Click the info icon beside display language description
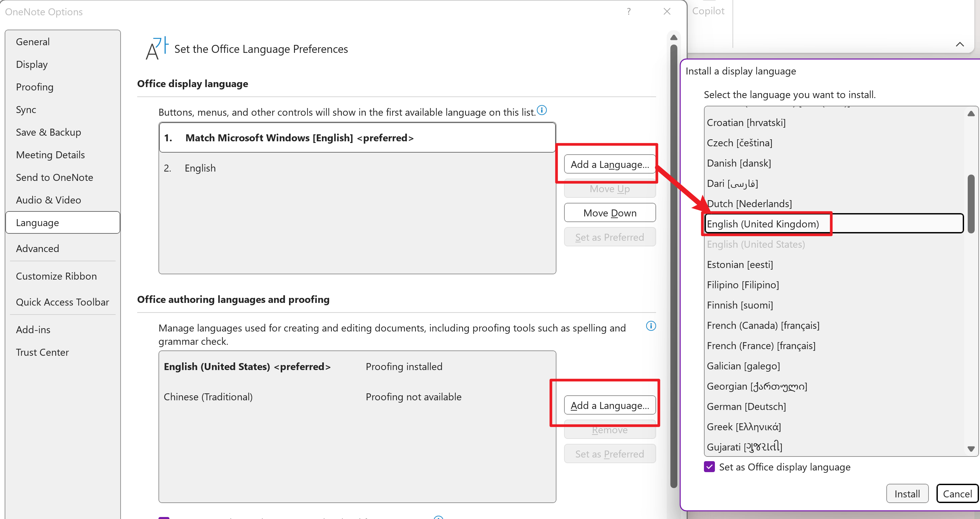The image size is (980, 519). [x=542, y=110]
